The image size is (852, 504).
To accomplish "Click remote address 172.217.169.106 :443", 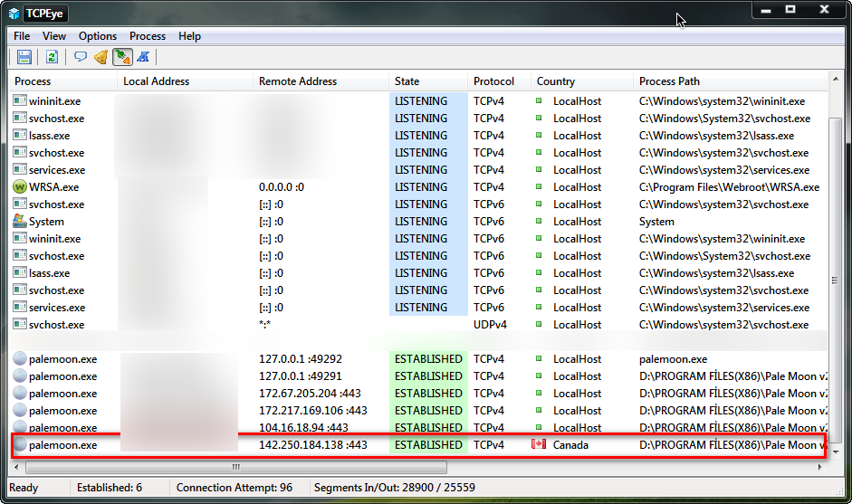I will click(x=313, y=411).
